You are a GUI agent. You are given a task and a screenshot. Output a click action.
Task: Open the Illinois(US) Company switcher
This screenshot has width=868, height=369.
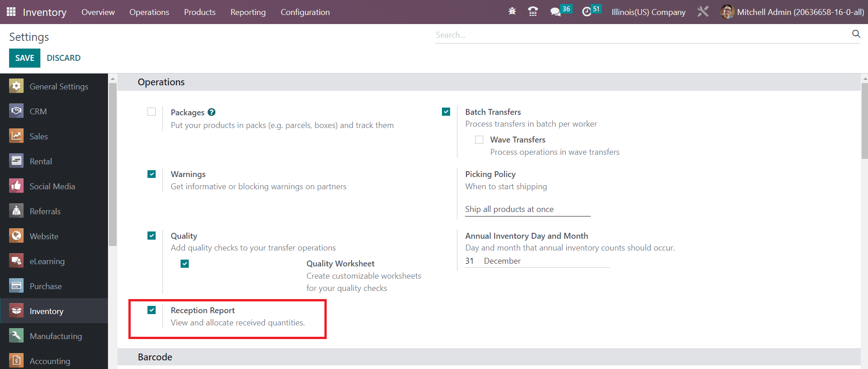(x=648, y=12)
